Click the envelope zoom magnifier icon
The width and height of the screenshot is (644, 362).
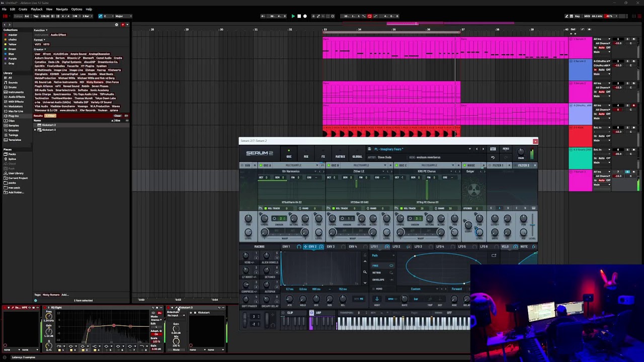pyautogui.click(x=365, y=273)
